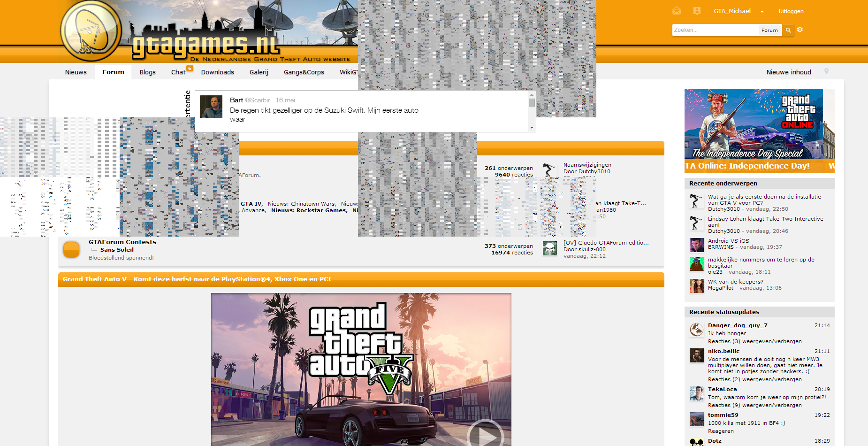
Task: Click the Danger_dog_guy_7 avatar
Action: 696,330
